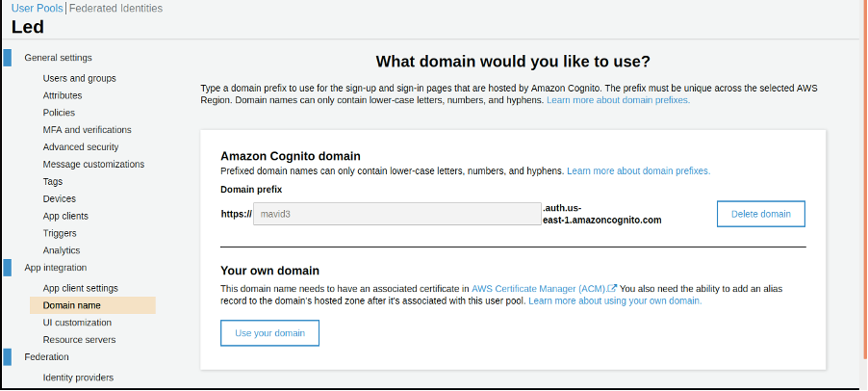Select Policies in sidebar
Viewport: 868px width, 391px height.
coord(59,113)
